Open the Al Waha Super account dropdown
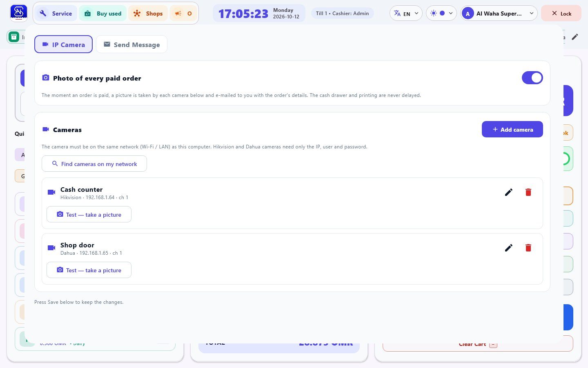This screenshot has height=368, width=588. tap(499, 13)
